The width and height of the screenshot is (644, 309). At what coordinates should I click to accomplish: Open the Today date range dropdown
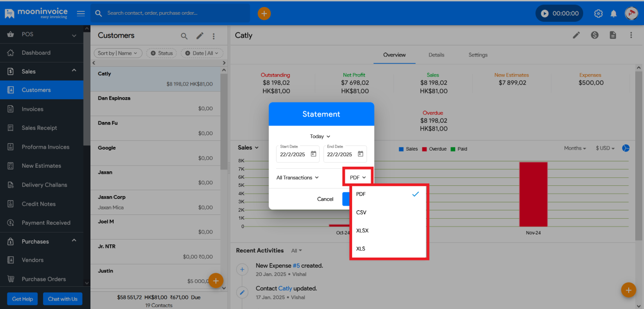[x=320, y=137]
